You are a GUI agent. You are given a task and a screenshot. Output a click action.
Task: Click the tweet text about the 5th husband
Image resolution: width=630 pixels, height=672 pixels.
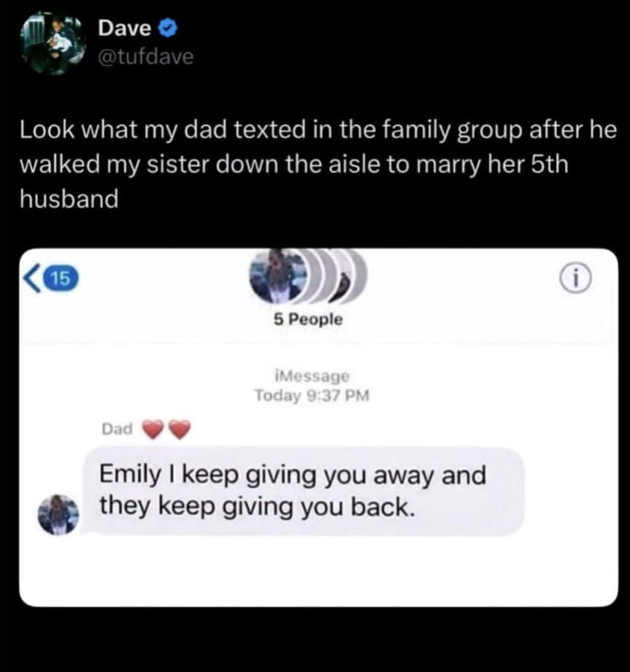(x=318, y=164)
